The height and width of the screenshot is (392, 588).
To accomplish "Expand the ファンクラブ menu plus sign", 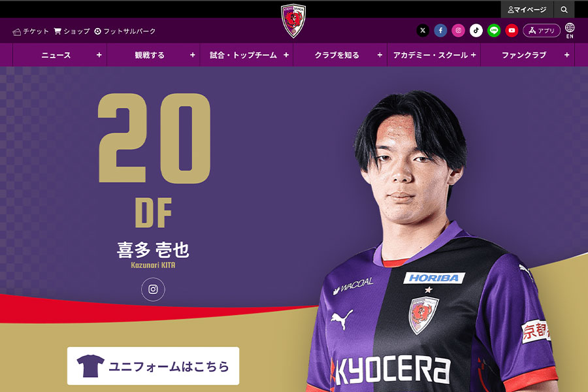I will (x=566, y=55).
